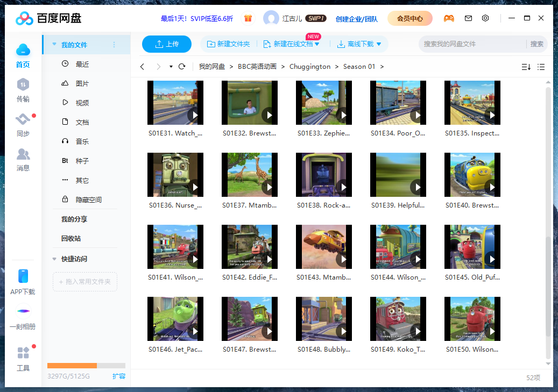Toggle the sort order options

526,67
